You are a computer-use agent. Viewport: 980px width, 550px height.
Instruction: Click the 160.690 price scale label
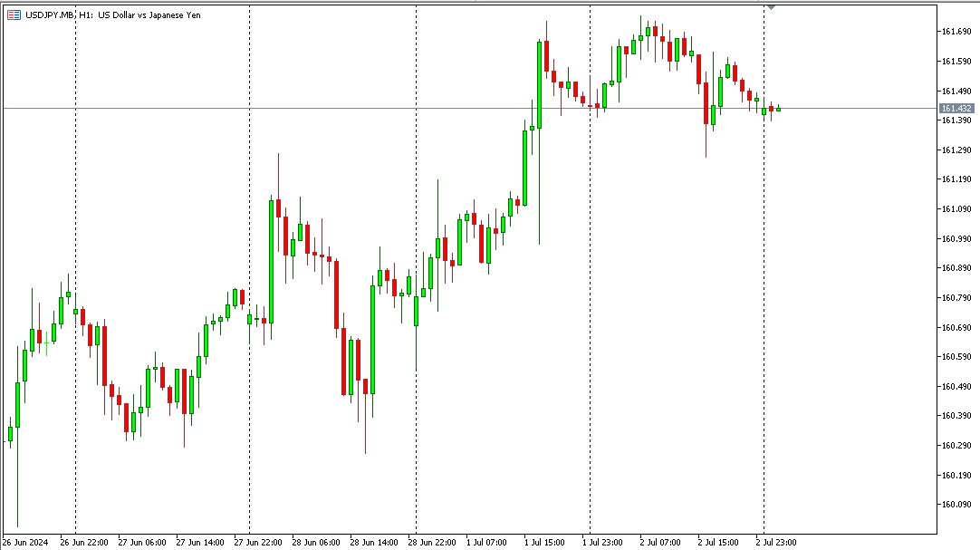pos(956,327)
